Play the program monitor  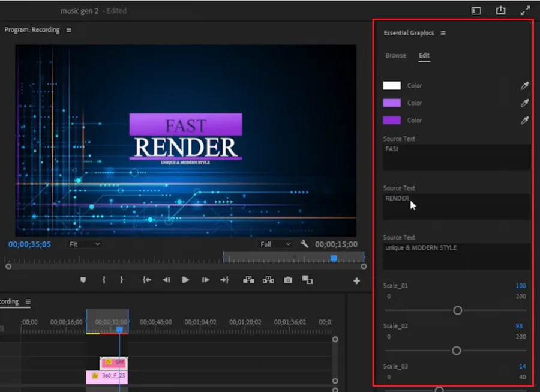tap(185, 280)
